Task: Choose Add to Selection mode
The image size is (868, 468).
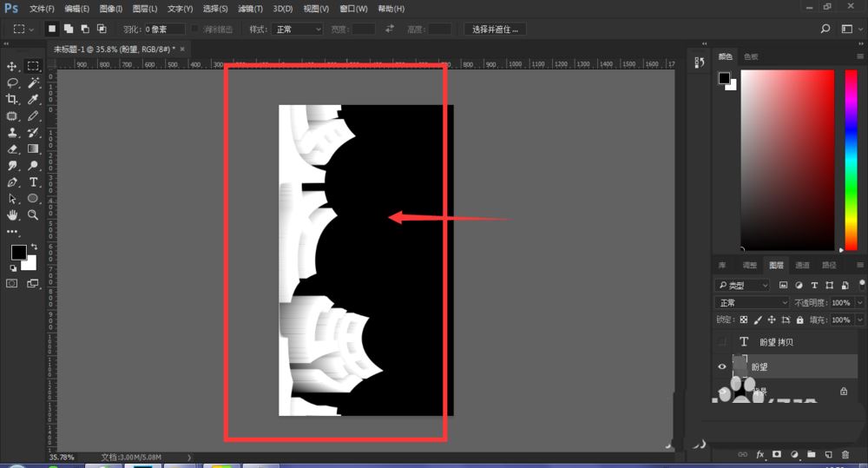Action: coord(68,29)
